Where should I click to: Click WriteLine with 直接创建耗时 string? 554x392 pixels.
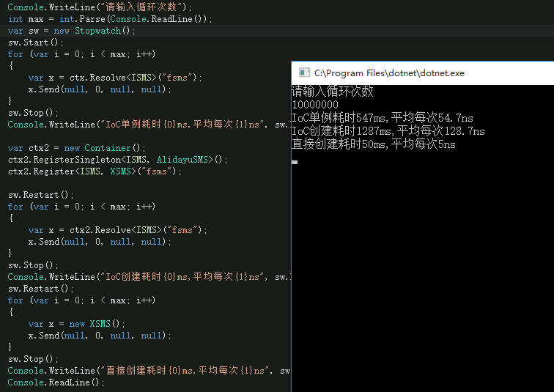coord(149,371)
